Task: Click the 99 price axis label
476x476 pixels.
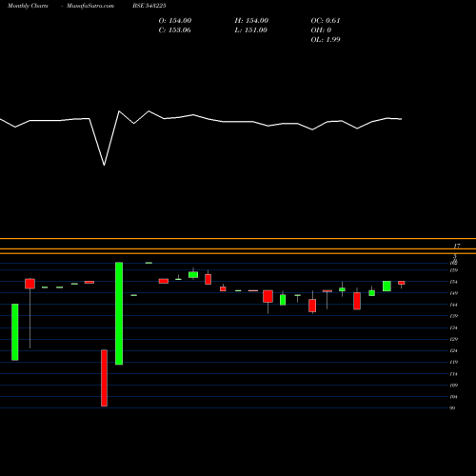Action: (452, 408)
